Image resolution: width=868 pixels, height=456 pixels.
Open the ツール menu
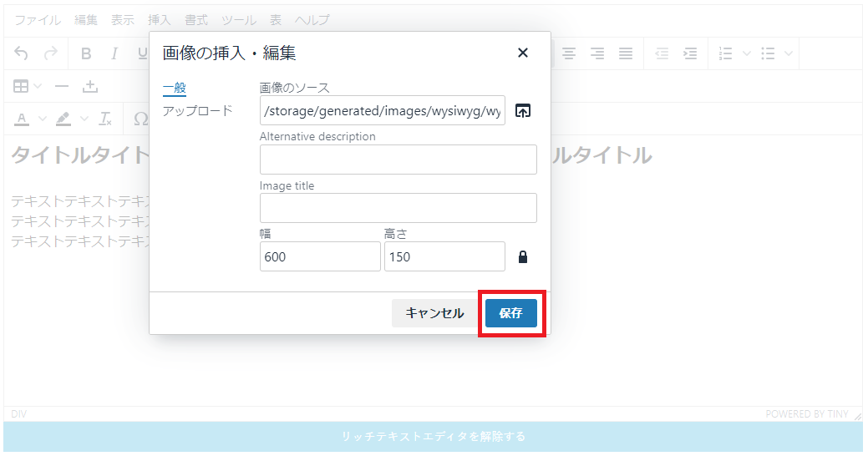click(239, 21)
